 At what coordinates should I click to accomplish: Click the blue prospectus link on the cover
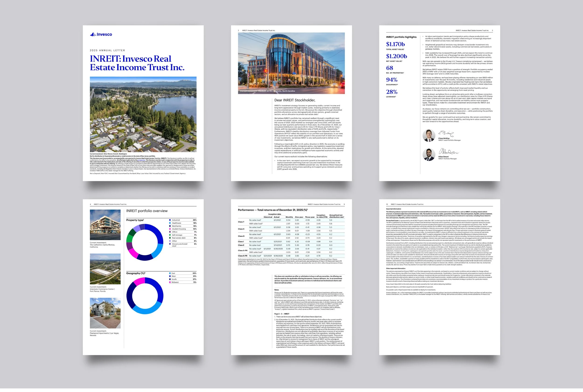click(141, 160)
